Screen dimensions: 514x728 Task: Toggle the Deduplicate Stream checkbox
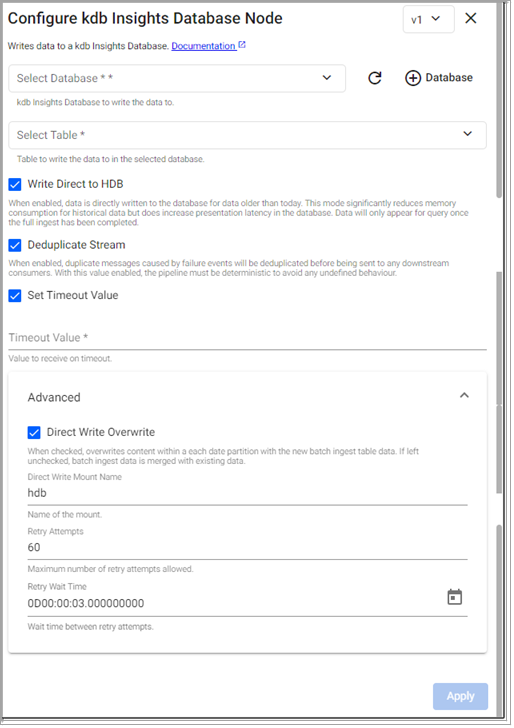click(x=15, y=245)
